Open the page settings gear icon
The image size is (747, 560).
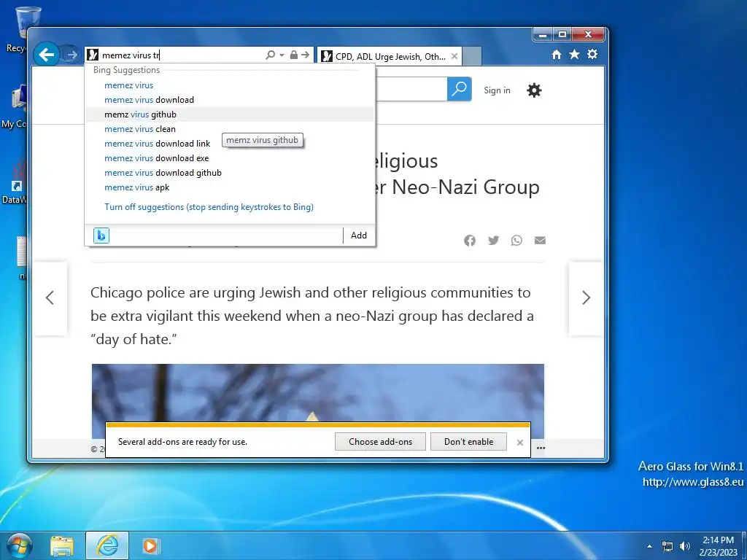(x=534, y=90)
